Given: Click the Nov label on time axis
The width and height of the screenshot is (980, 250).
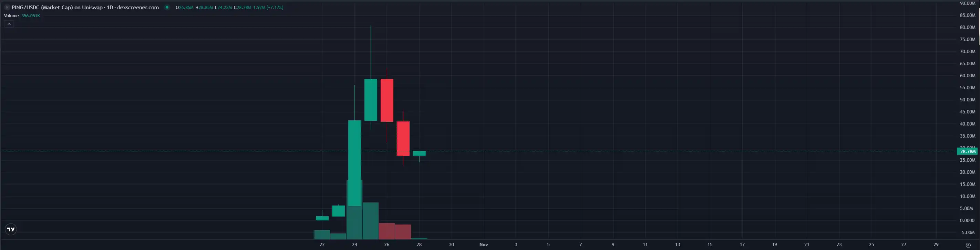Looking at the screenshot, I should [x=484, y=245].
